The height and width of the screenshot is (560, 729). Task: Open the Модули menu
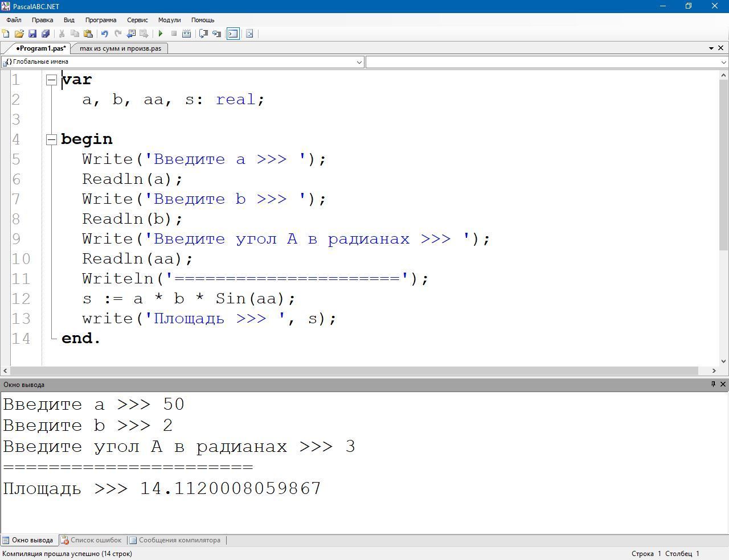tap(169, 20)
